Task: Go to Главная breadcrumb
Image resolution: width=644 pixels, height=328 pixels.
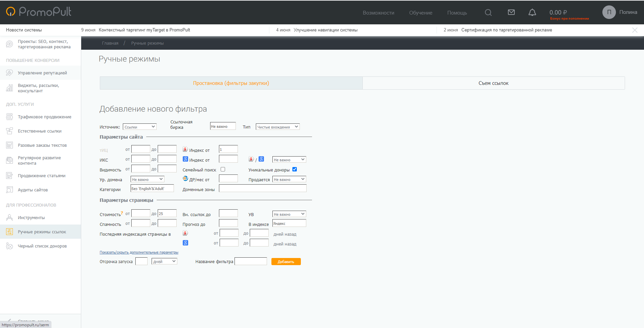Action: [110, 43]
